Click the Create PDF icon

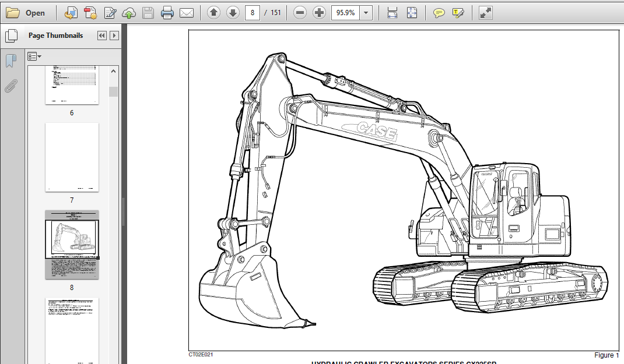tap(90, 13)
